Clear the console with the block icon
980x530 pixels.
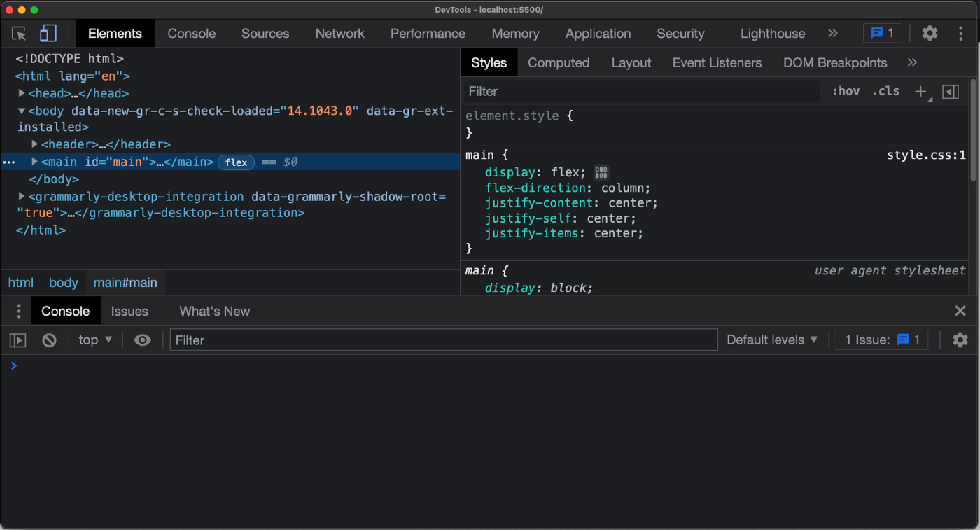pyautogui.click(x=49, y=340)
